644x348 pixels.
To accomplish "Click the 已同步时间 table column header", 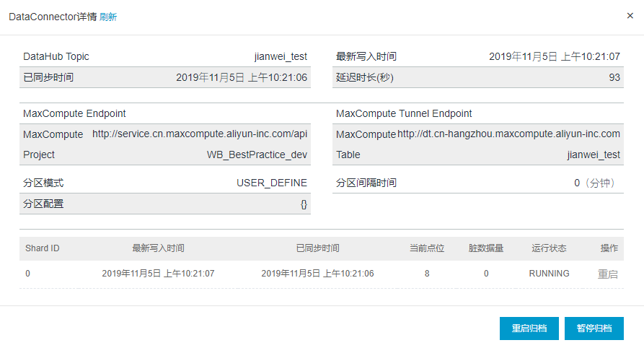I will point(317,248).
